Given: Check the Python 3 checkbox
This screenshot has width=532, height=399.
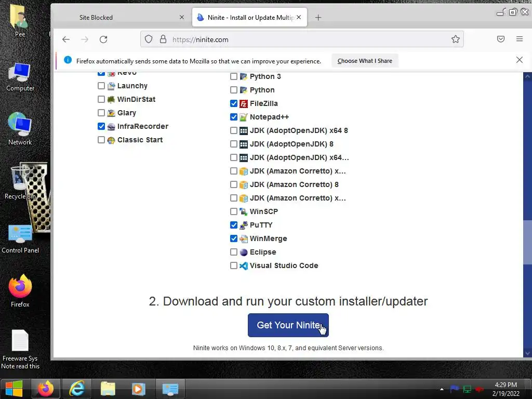Looking at the screenshot, I should tap(234, 77).
